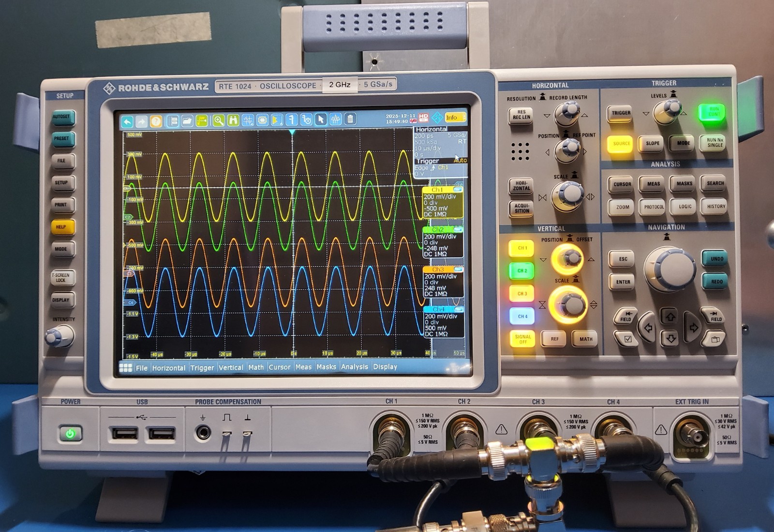Open the Trigger menu in the menu bar
Viewport: 774px width, 532px height.
click(x=202, y=368)
